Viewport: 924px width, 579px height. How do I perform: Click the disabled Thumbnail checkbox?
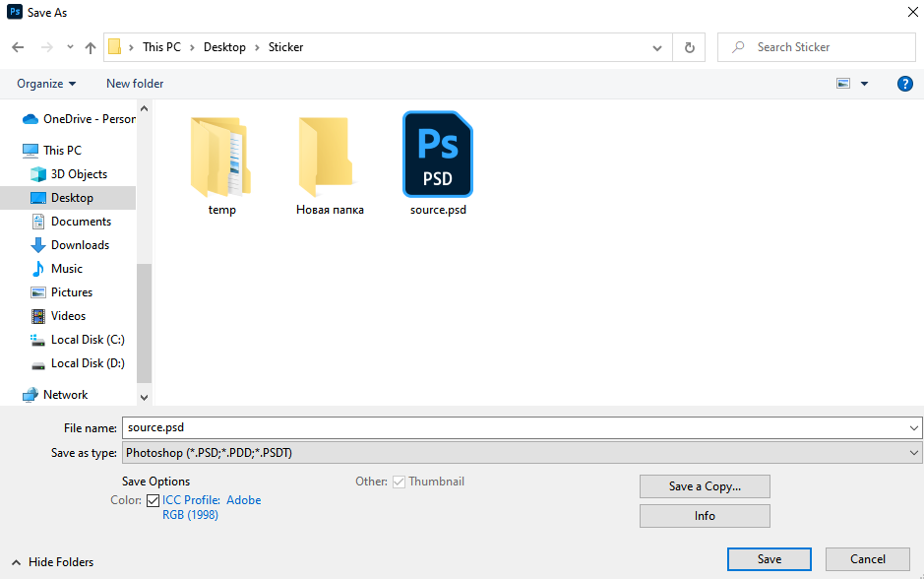click(x=399, y=482)
